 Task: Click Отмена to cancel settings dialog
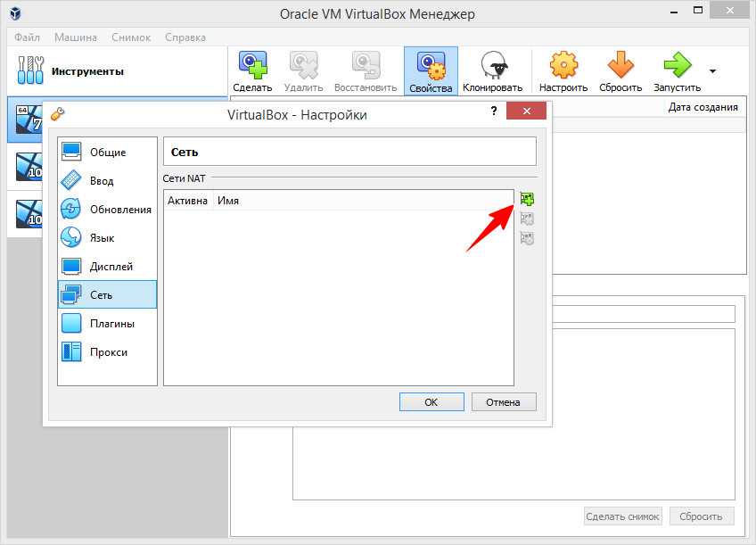click(x=504, y=401)
